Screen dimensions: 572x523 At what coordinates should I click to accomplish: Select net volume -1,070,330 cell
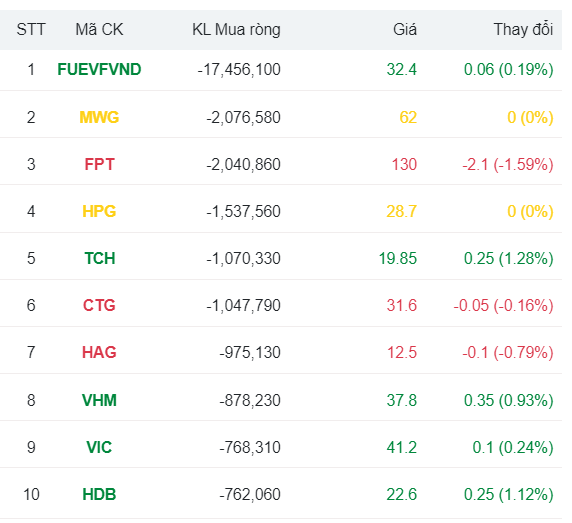243,258
